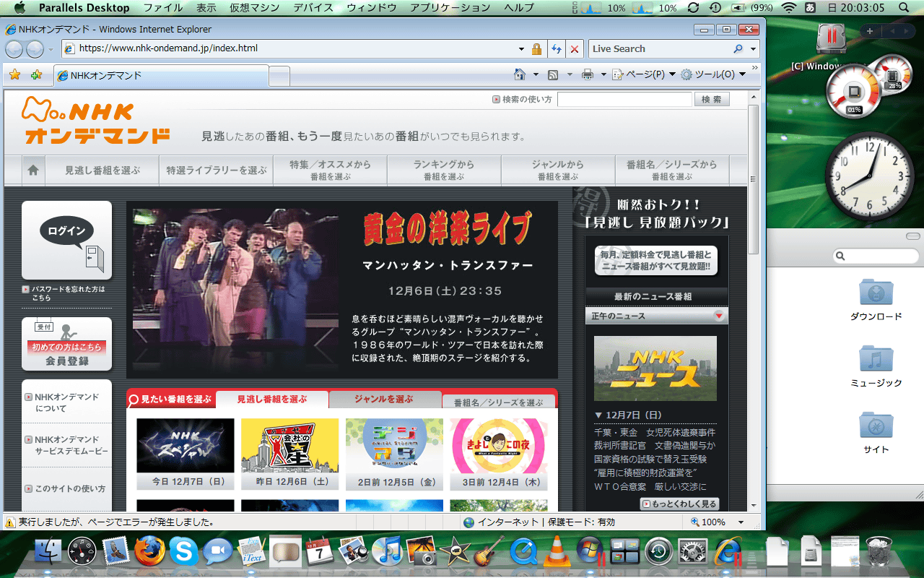Open GarageBand guitar icon in the Dock
Image resolution: width=924 pixels, height=578 pixels.
[491, 552]
